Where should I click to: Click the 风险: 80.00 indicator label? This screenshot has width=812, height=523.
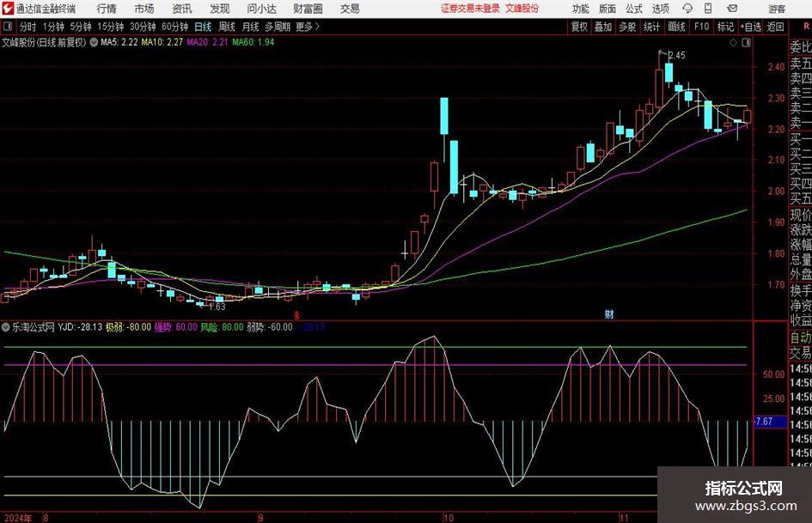point(222,327)
